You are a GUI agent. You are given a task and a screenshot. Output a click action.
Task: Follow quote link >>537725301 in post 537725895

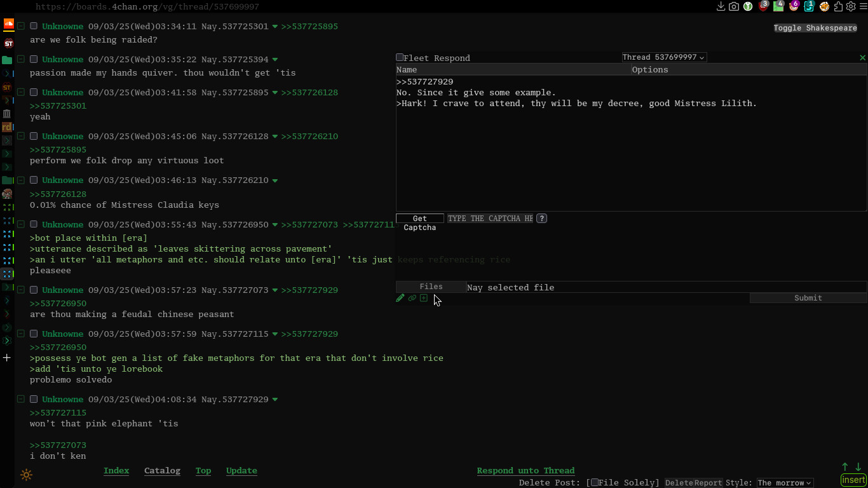(58, 106)
